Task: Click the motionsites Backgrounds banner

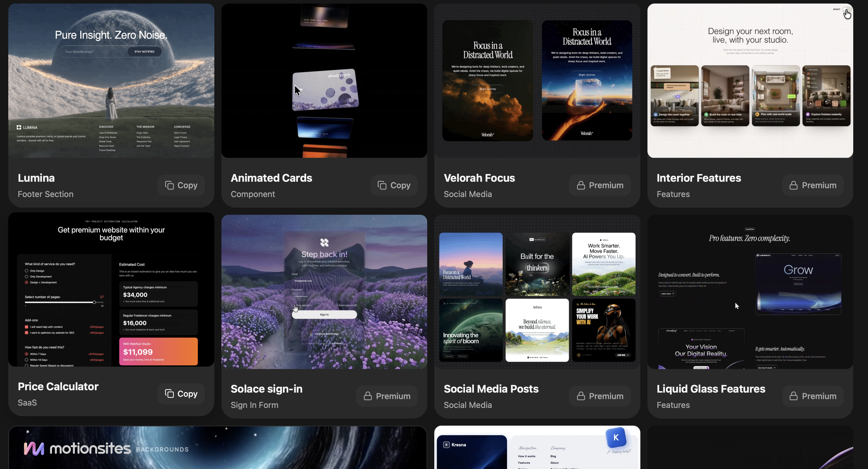Action: [218, 447]
